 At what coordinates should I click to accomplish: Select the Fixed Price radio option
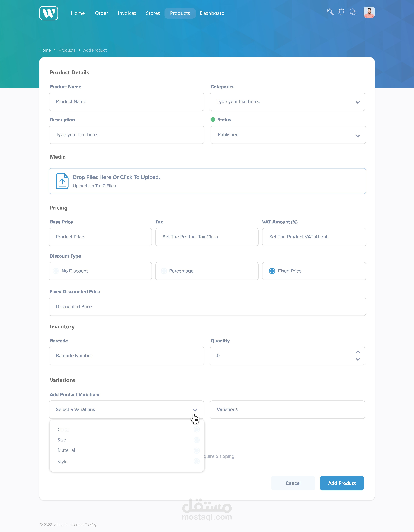[272, 271]
